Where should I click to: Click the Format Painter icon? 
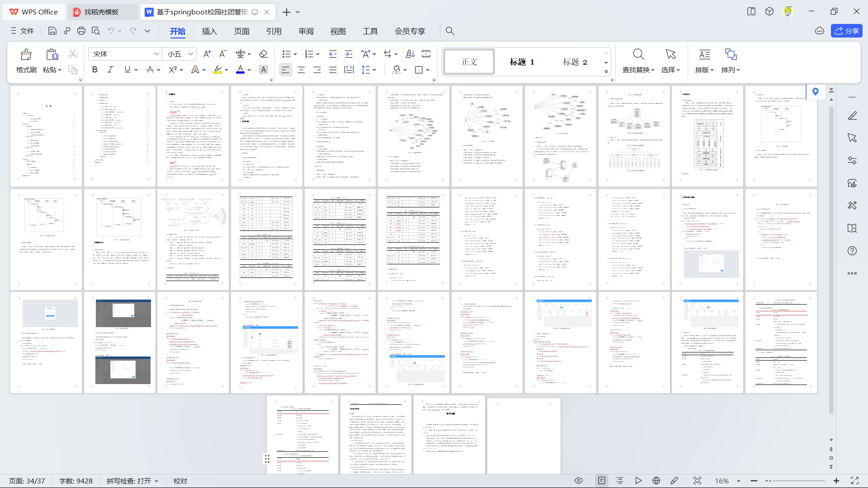click(x=26, y=55)
